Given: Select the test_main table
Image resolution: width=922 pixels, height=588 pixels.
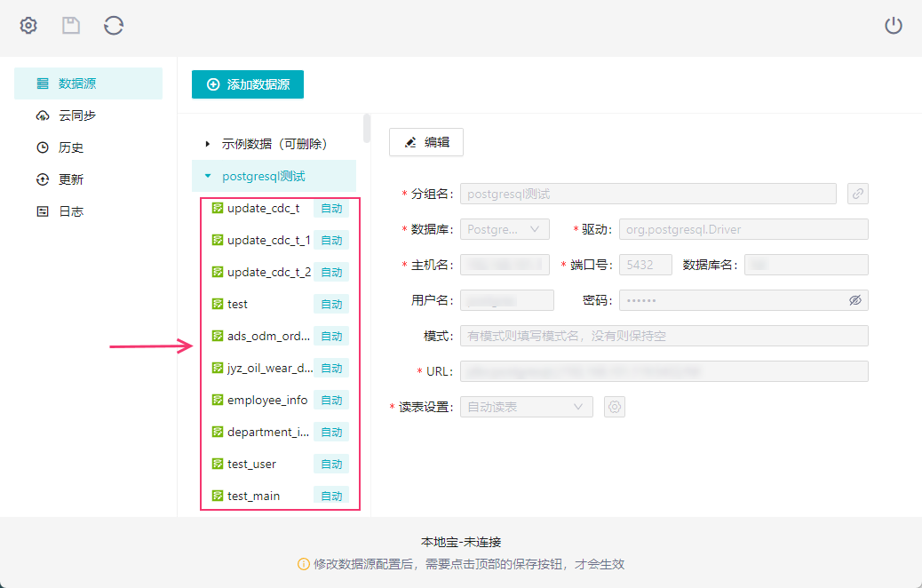Looking at the screenshot, I should coord(253,496).
